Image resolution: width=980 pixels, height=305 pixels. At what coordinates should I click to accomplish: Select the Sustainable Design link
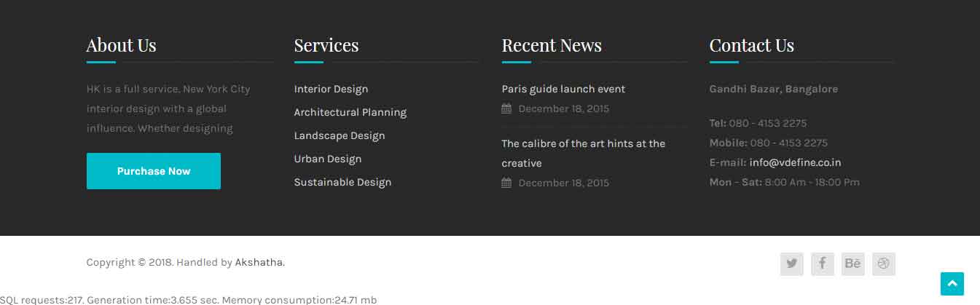tap(342, 183)
